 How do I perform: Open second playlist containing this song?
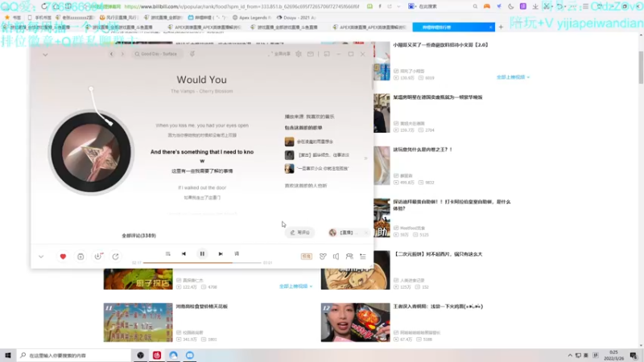tap(317, 155)
